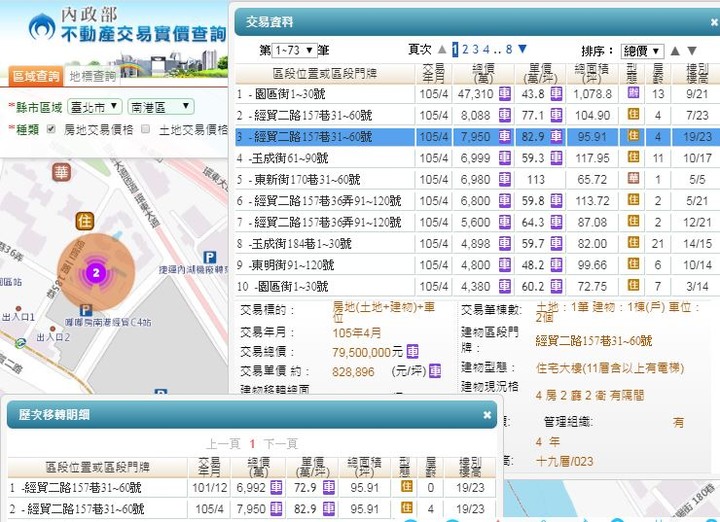Click 上一頁 in the history panel
This screenshot has width=720, height=522.
[x=223, y=443]
